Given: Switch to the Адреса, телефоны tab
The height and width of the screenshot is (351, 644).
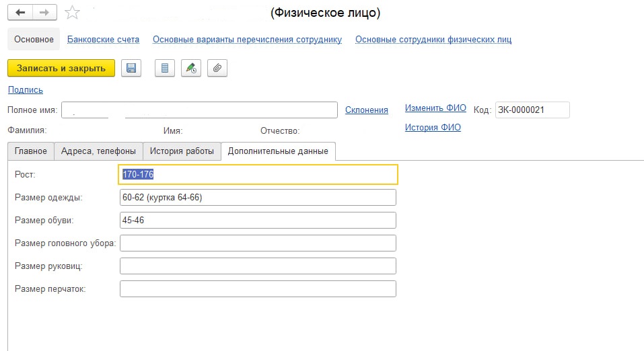Looking at the screenshot, I should pos(98,151).
